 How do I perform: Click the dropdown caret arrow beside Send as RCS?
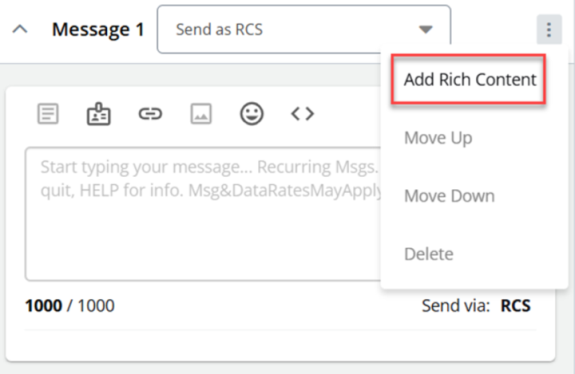tap(425, 29)
